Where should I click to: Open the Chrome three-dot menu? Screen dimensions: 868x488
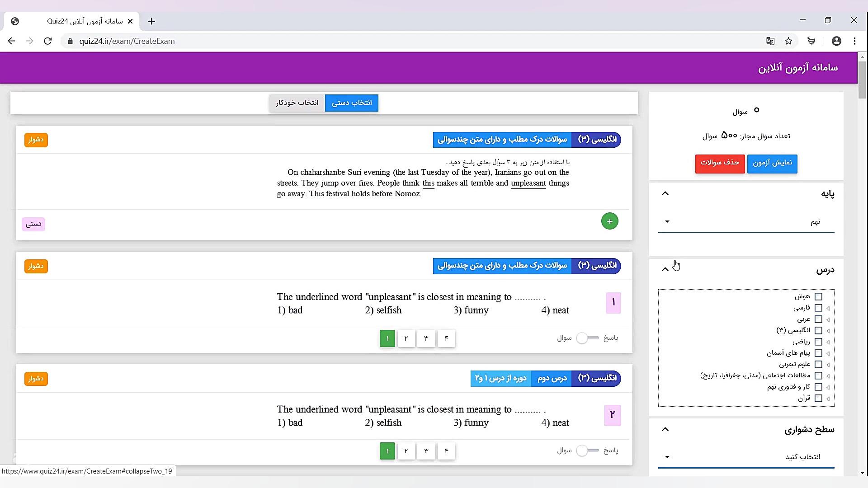pos(854,41)
